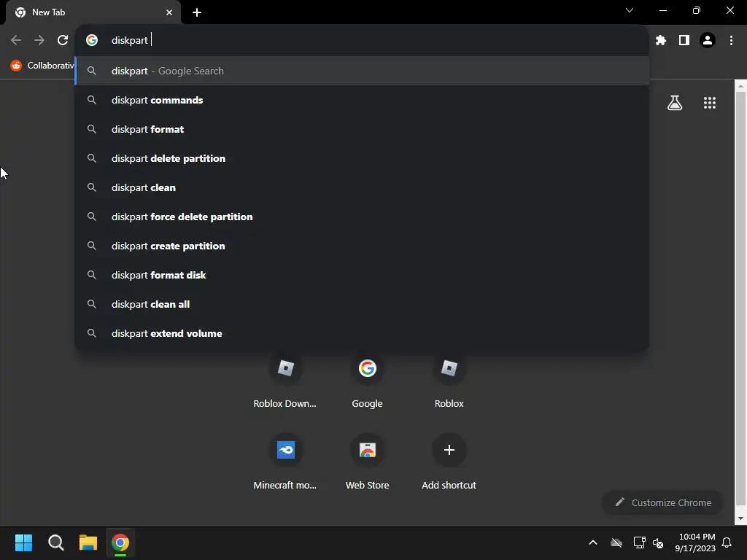Open a new tab with plus button

pos(197,12)
